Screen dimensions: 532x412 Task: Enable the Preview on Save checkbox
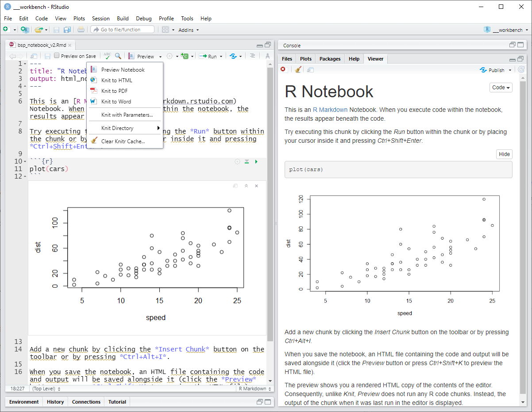click(57, 56)
